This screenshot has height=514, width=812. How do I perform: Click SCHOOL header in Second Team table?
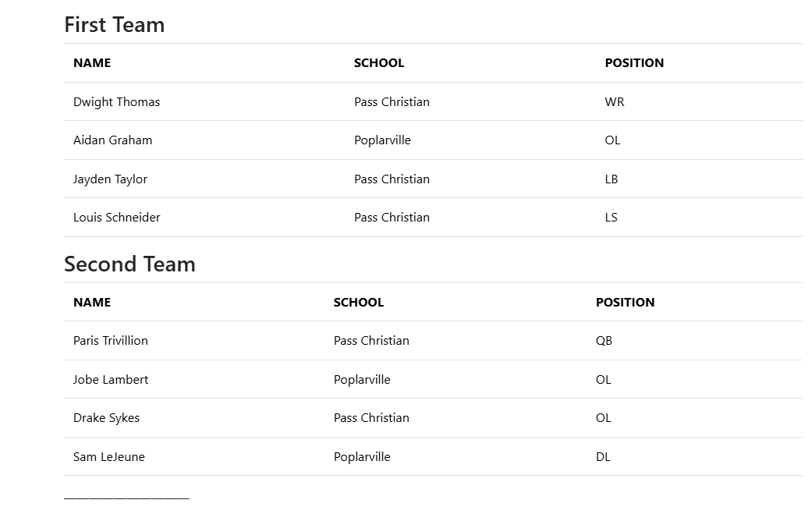359,303
